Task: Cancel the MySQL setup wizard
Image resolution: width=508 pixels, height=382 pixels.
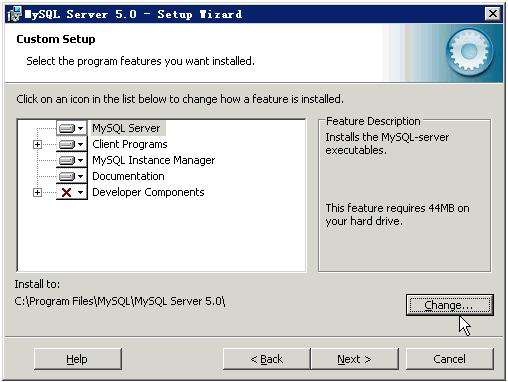Action: coord(450,359)
